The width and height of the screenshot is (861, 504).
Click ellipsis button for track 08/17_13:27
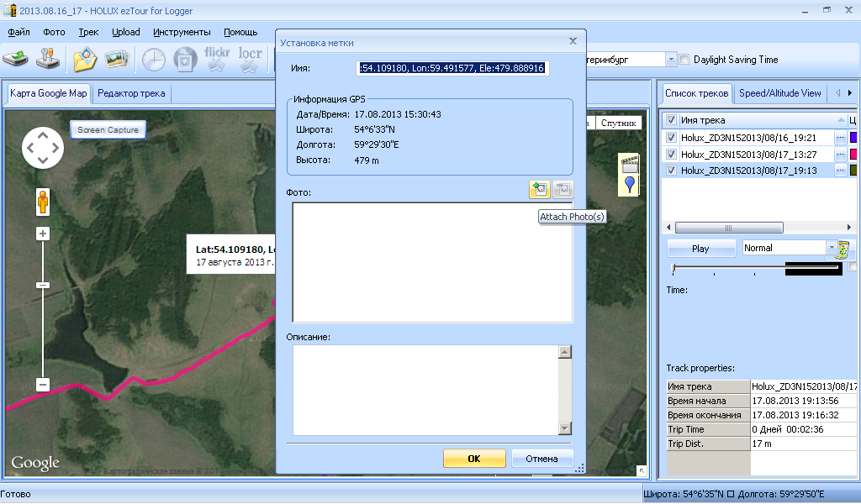[x=840, y=154]
